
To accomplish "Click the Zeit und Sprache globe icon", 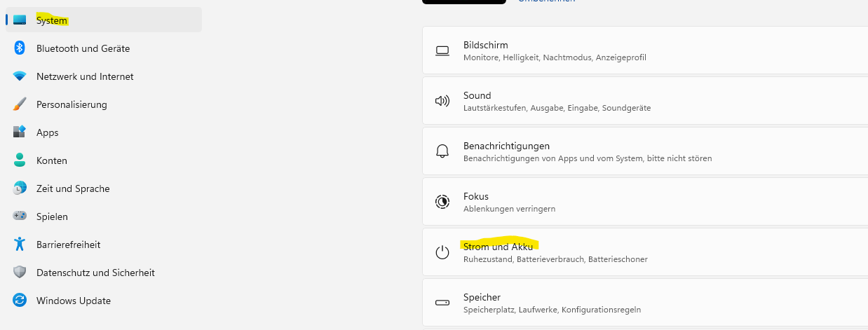I will click(20, 188).
